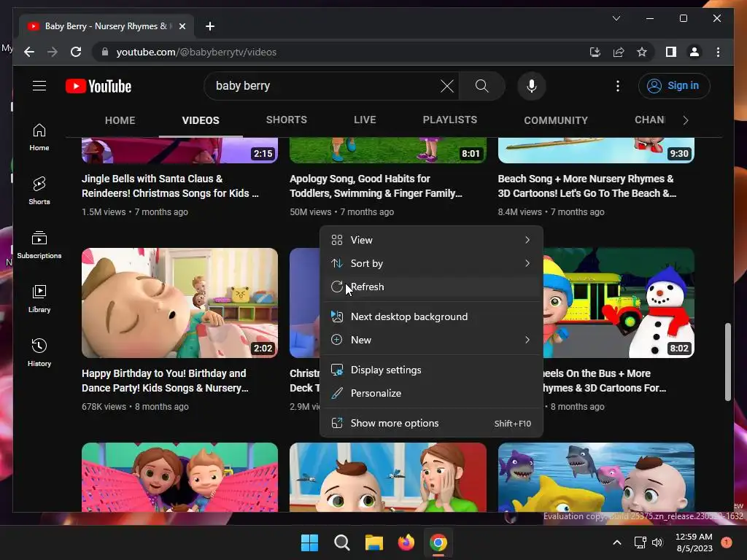Click the sleeping baby Happy Birthday thumbnail
The image size is (747, 560).
click(179, 303)
